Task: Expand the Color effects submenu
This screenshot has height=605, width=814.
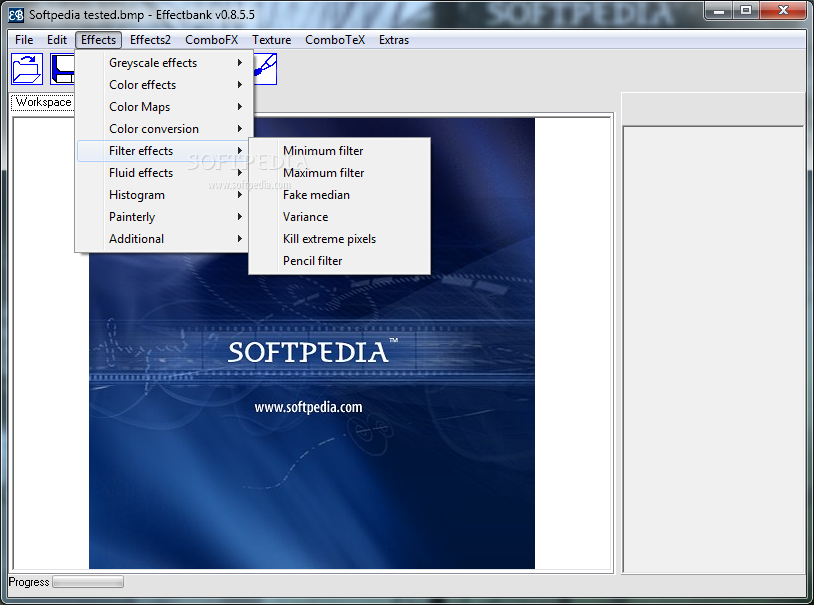Action: [164, 85]
